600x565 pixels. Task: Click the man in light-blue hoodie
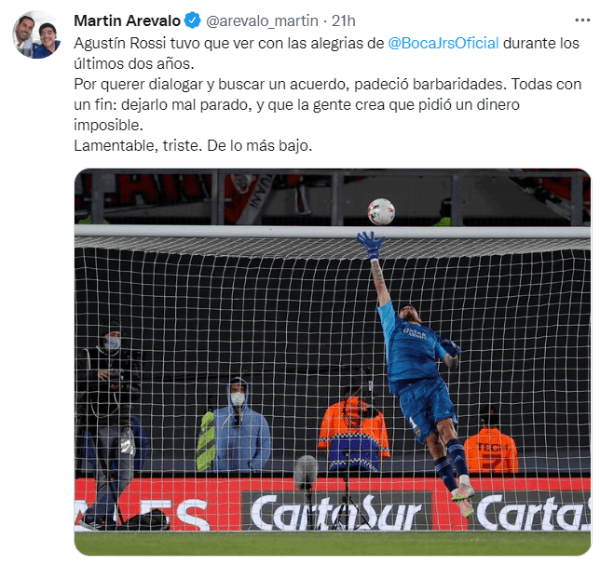236,425
